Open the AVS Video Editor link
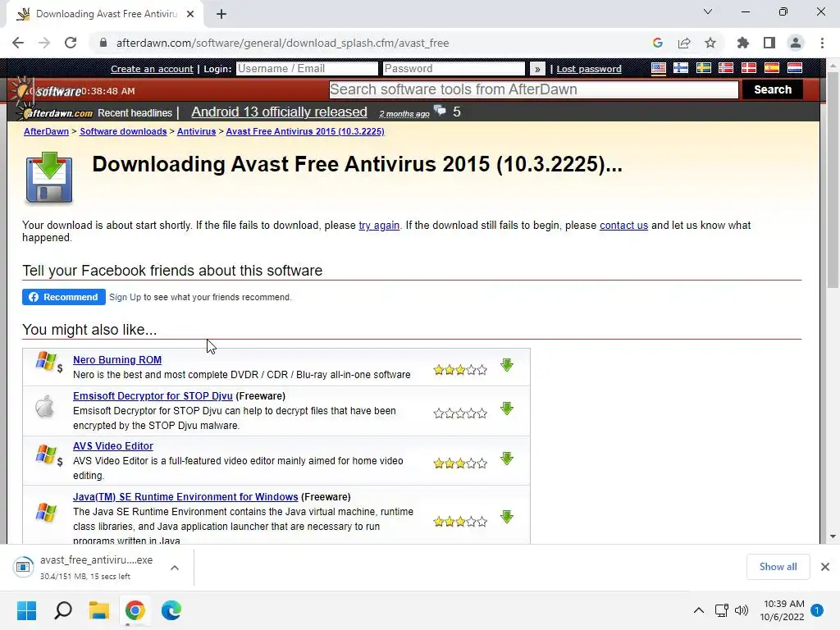 pos(113,445)
